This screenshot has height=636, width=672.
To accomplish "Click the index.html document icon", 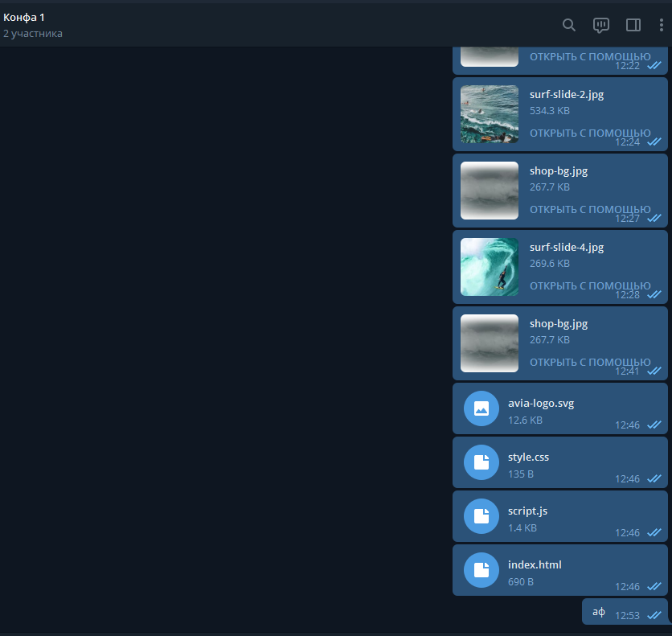I will (481, 570).
